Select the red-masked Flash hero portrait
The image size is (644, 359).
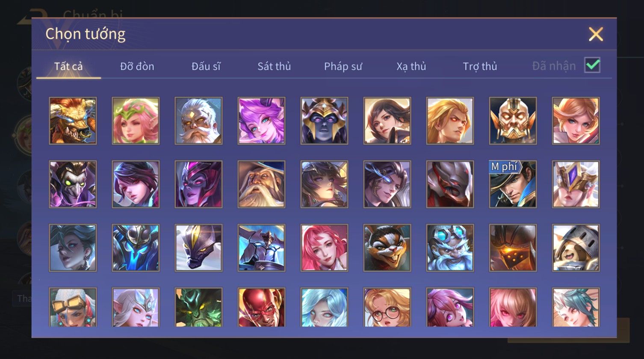pos(261,307)
